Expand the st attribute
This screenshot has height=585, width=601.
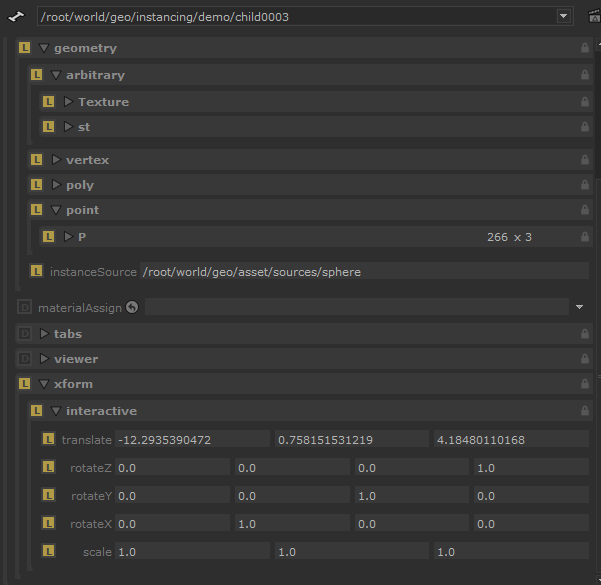pos(69,127)
